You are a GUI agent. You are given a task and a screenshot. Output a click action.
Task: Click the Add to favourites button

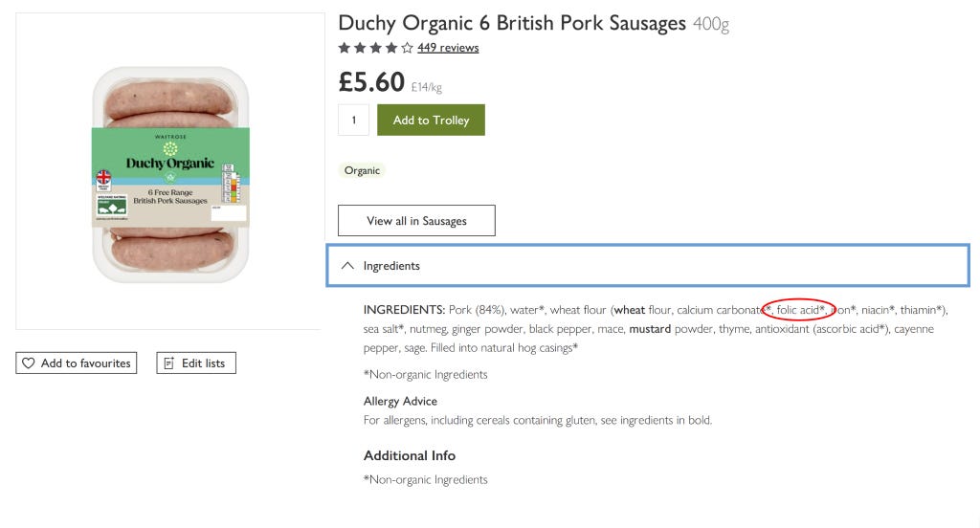click(77, 363)
